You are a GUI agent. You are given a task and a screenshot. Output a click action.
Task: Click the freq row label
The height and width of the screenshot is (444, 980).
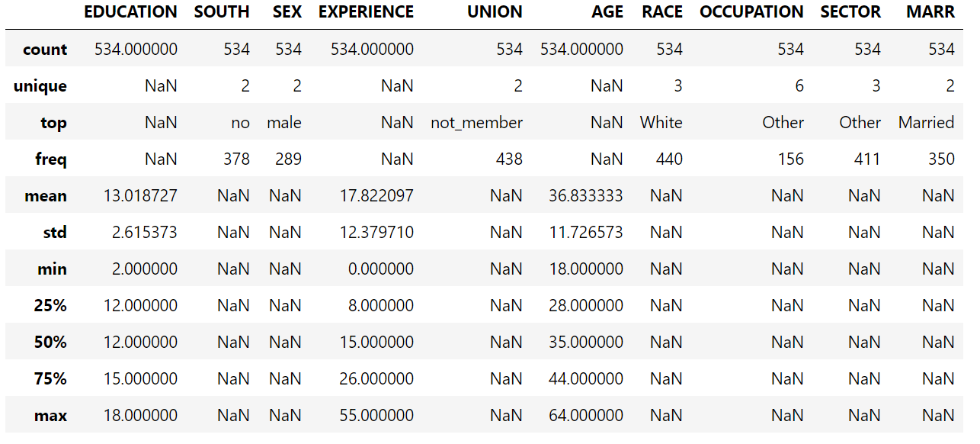[51, 159]
